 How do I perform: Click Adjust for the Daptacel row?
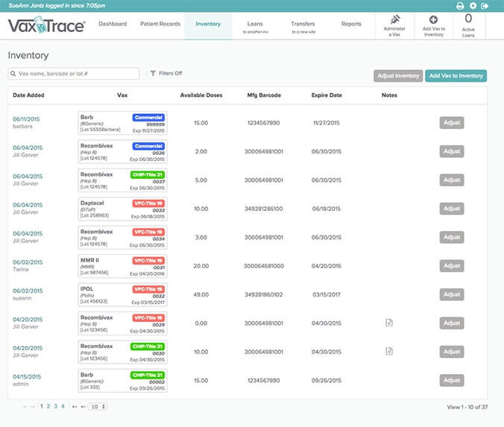[x=451, y=209]
